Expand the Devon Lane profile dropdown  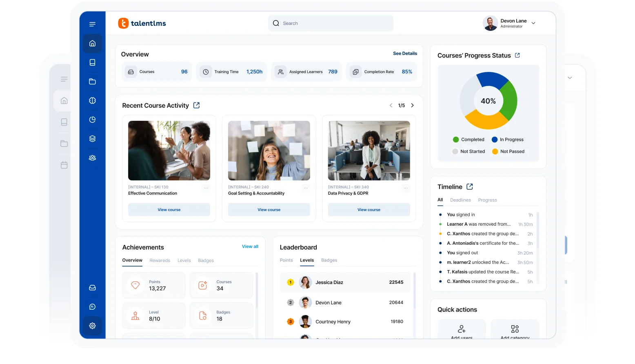click(533, 23)
